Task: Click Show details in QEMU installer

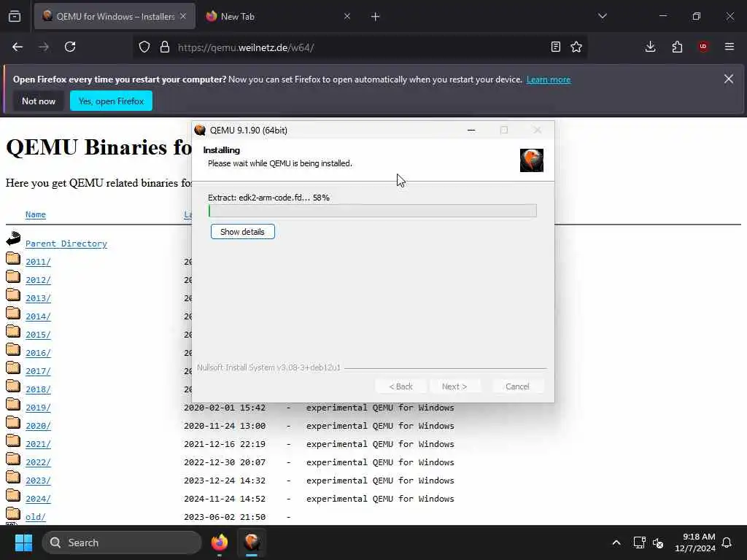Action: point(242,232)
